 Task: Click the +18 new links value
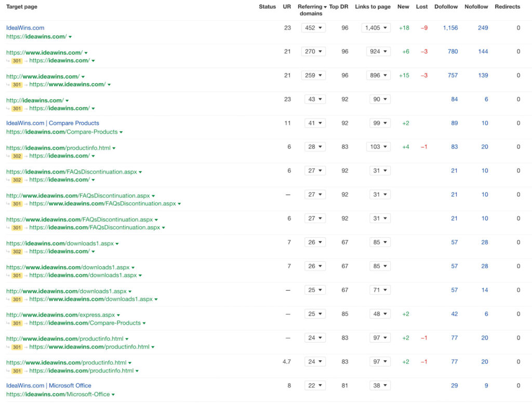click(404, 28)
